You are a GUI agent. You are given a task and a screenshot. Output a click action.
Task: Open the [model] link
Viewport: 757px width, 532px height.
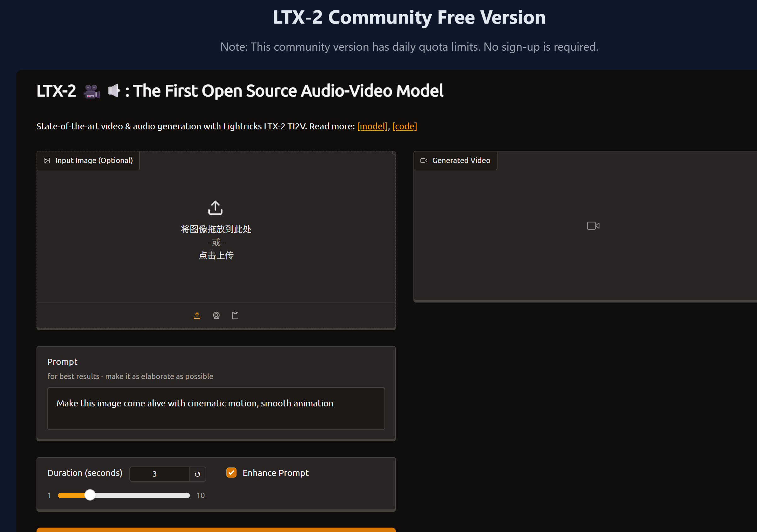(x=372, y=126)
